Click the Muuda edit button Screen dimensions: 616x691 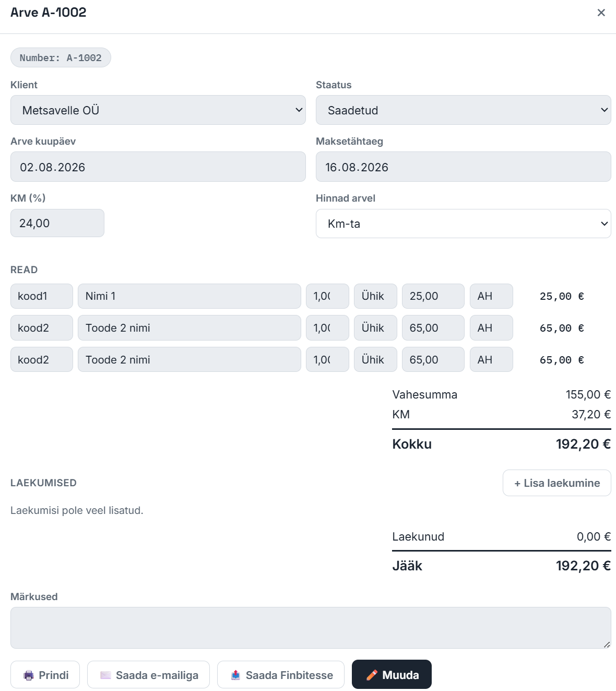(x=392, y=674)
